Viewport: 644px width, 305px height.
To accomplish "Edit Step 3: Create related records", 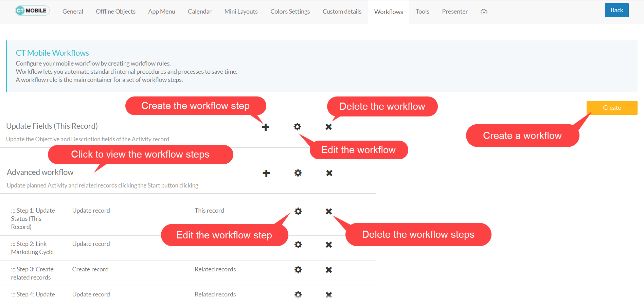I will click(298, 270).
